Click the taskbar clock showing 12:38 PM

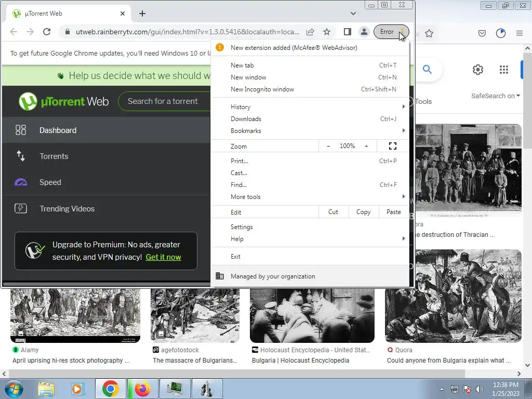point(506,389)
